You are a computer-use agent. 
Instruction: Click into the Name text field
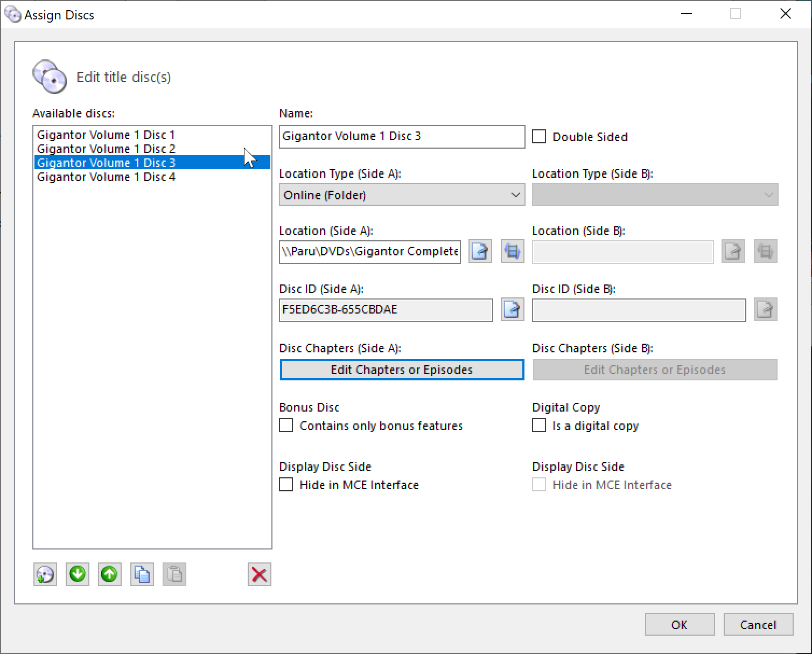(x=402, y=136)
